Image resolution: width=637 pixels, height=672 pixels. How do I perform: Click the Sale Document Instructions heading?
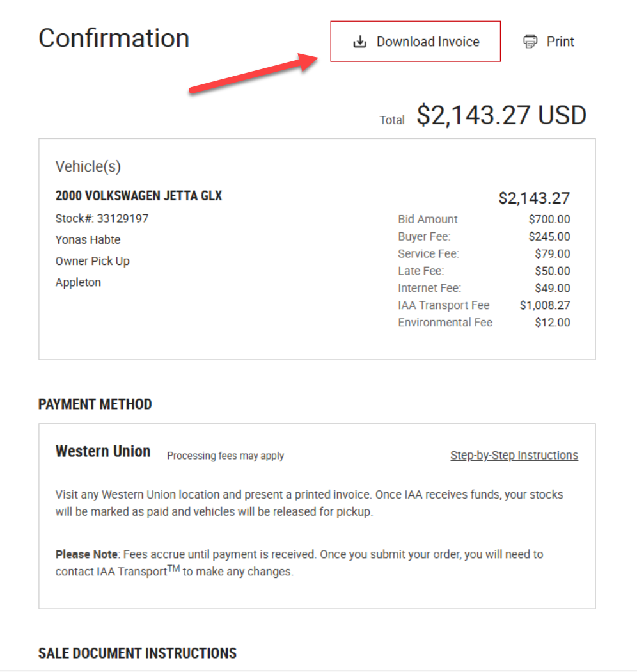click(138, 653)
